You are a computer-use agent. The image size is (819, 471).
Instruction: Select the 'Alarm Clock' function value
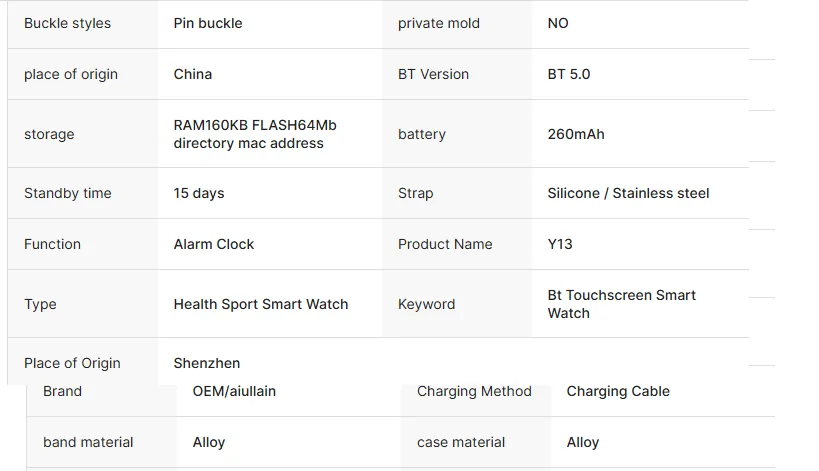pyautogui.click(x=214, y=244)
